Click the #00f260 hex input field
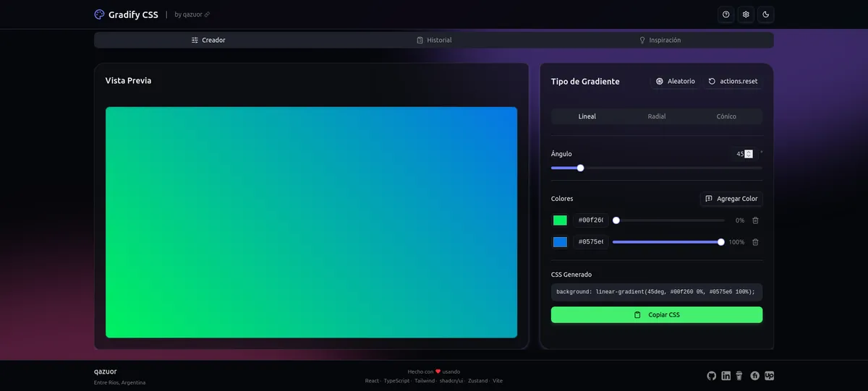This screenshot has width=868, height=391. pos(590,220)
